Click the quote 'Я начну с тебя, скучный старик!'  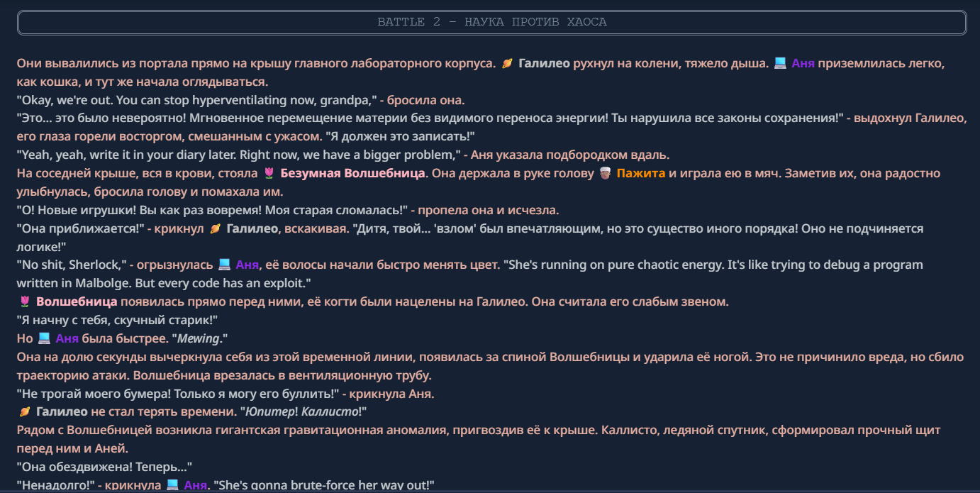coord(117,320)
